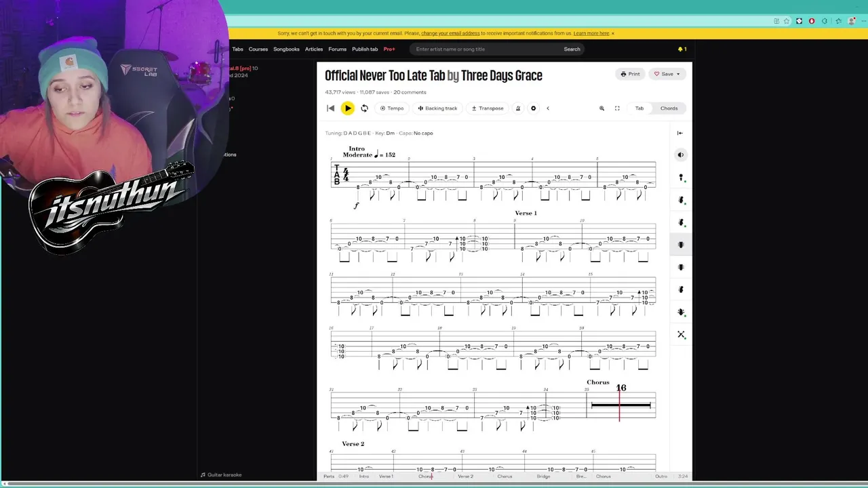The image size is (868, 488).
Task: Click the zoom magnifier icon in the player toolbar
Action: pyautogui.click(x=601, y=108)
